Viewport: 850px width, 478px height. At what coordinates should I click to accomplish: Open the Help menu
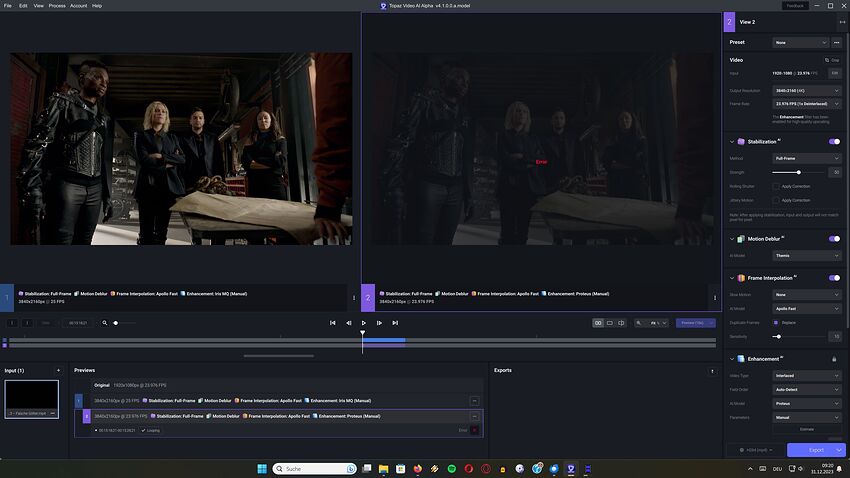97,6
